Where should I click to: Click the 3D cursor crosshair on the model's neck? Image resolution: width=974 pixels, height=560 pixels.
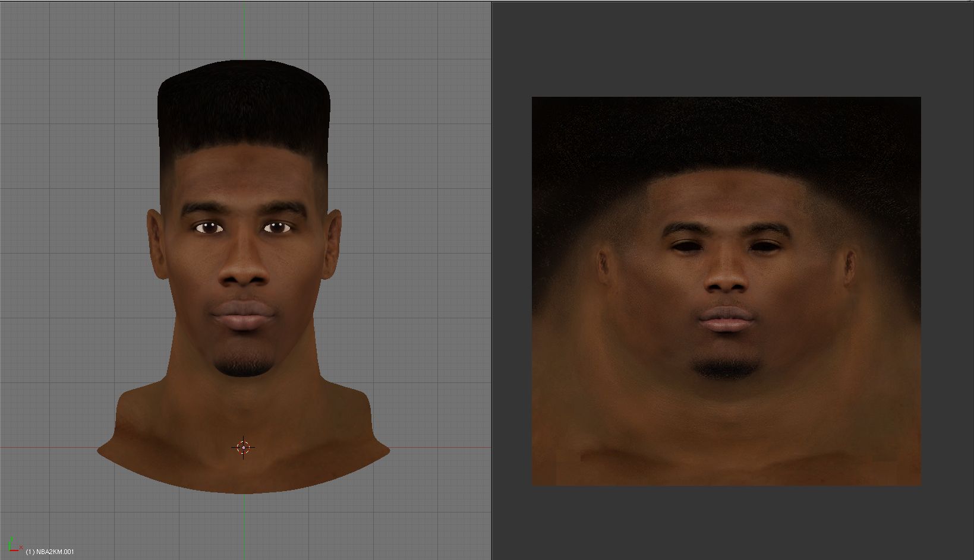243,447
